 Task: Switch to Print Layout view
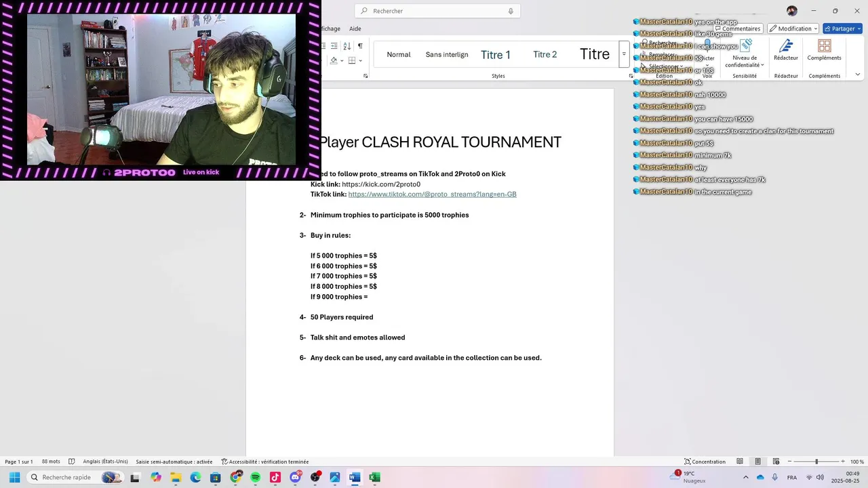pos(758,462)
